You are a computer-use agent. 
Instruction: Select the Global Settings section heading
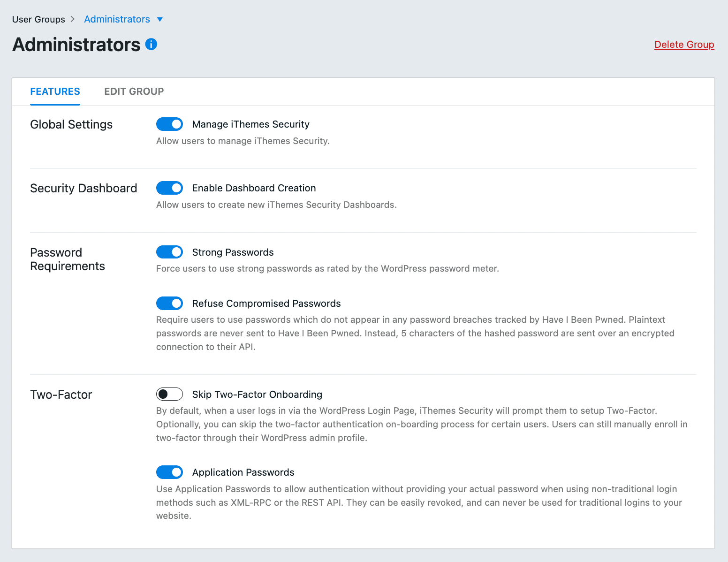[x=71, y=124]
